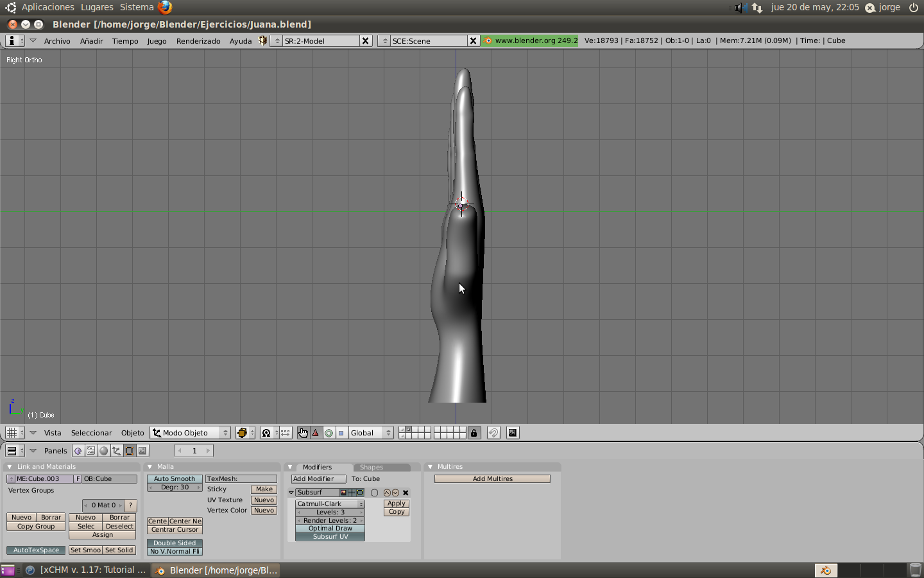Open the Object panels context icon

coord(117,451)
